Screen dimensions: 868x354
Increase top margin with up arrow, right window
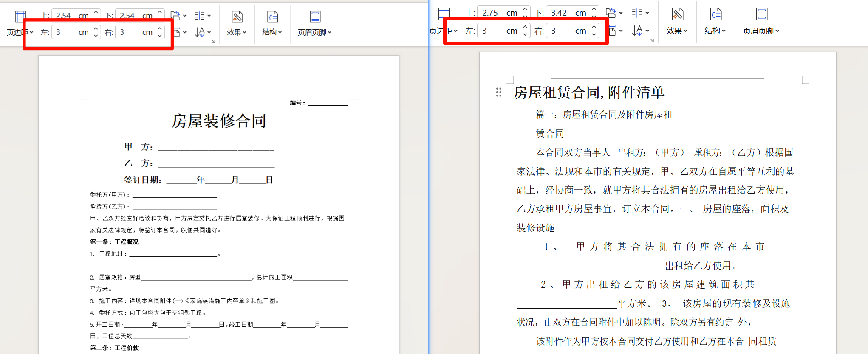(525, 8)
